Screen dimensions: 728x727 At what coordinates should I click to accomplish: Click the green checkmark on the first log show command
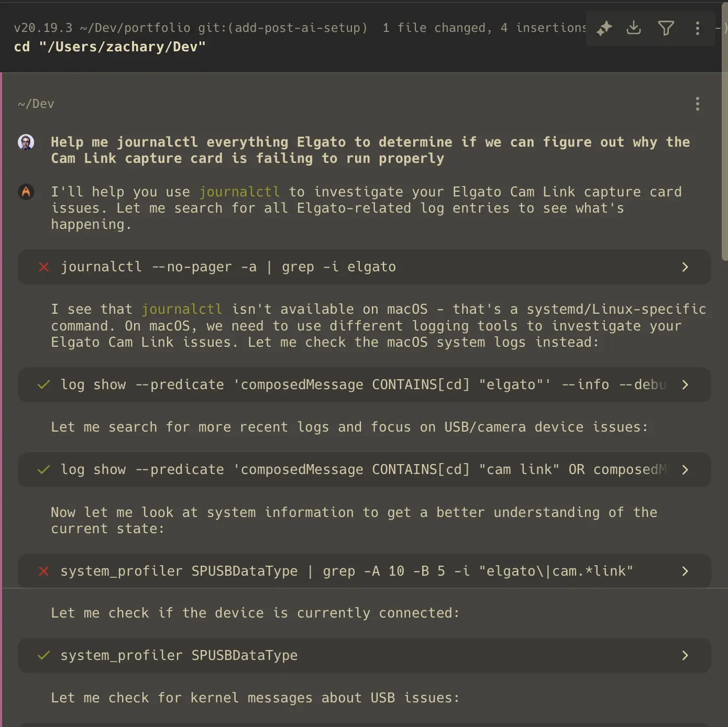[44, 385]
